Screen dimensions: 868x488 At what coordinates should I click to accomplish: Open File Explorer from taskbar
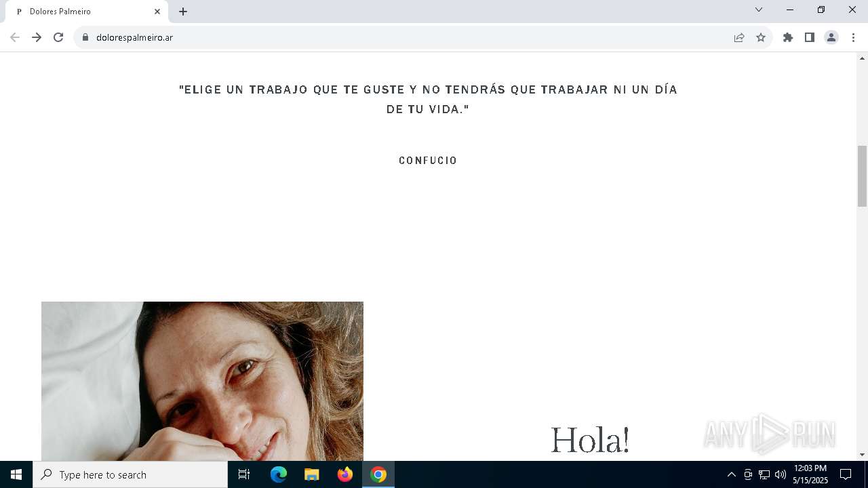[x=312, y=474]
